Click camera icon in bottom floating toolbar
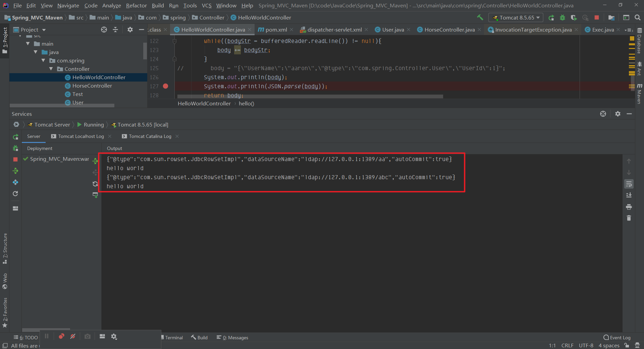 pos(88,336)
